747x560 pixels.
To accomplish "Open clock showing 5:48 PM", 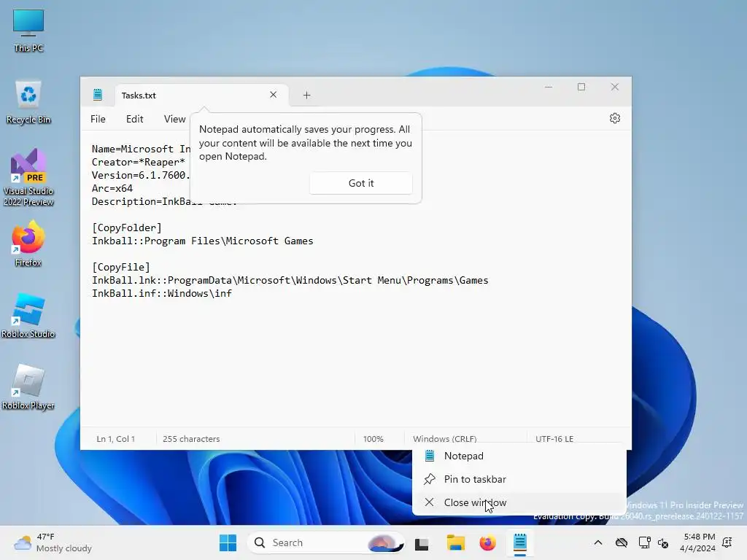I will click(x=698, y=542).
